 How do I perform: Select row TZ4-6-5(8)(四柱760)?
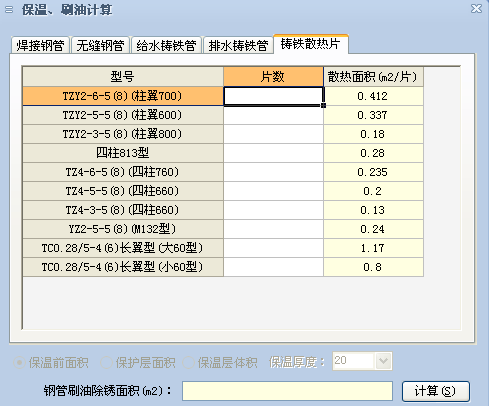pyautogui.click(x=123, y=172)
